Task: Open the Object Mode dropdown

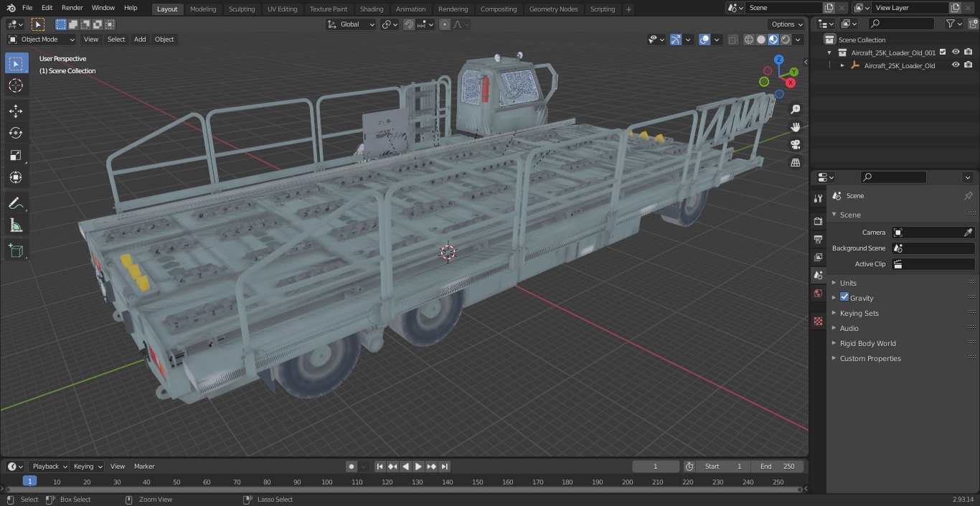Action: click(42, 39)
